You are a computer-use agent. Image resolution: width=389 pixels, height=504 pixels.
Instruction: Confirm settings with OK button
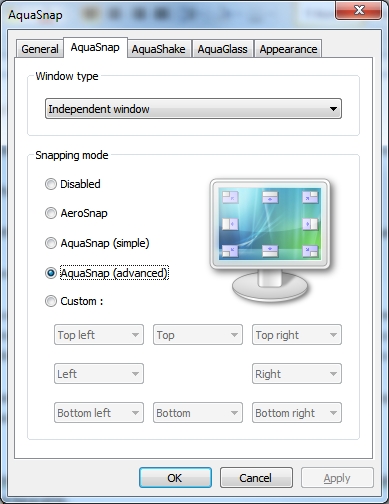pos(175,478)
